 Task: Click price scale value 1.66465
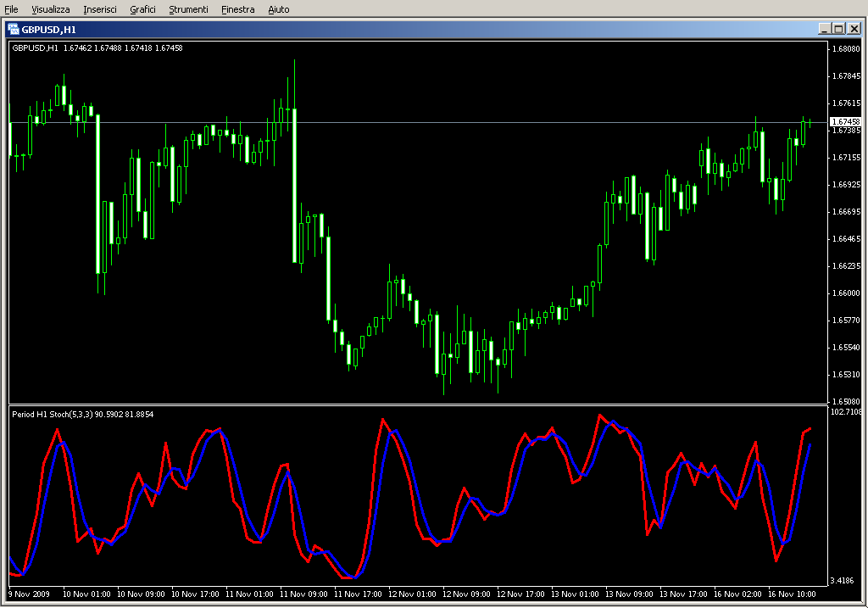[x=847, y=238]
